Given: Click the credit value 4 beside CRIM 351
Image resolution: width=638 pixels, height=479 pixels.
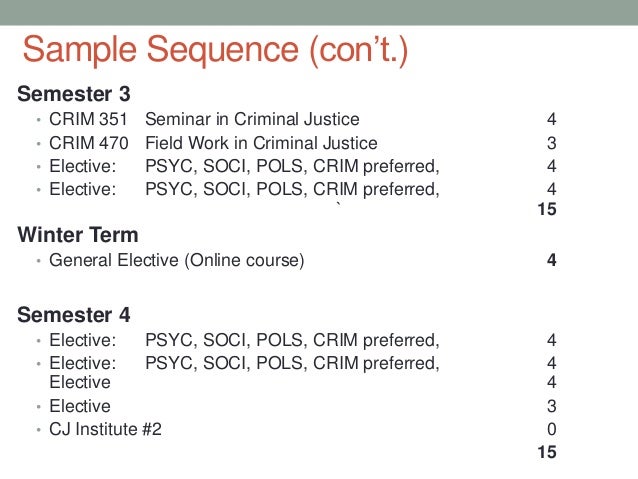Looking at the screenshot, I should [551, 119].
